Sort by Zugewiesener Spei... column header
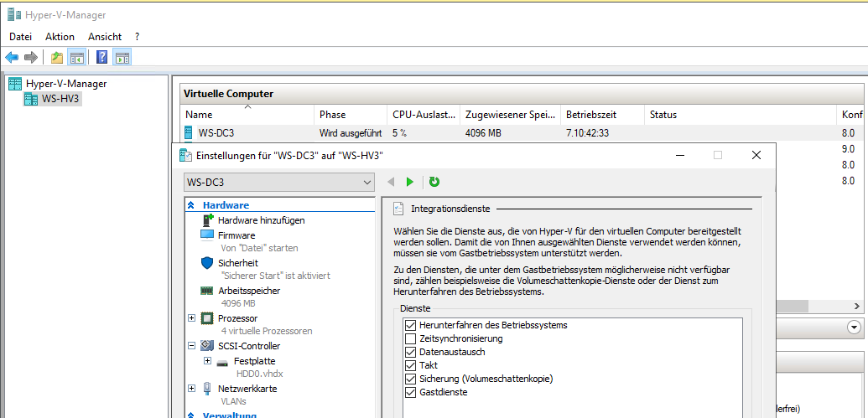 point(511,115)
